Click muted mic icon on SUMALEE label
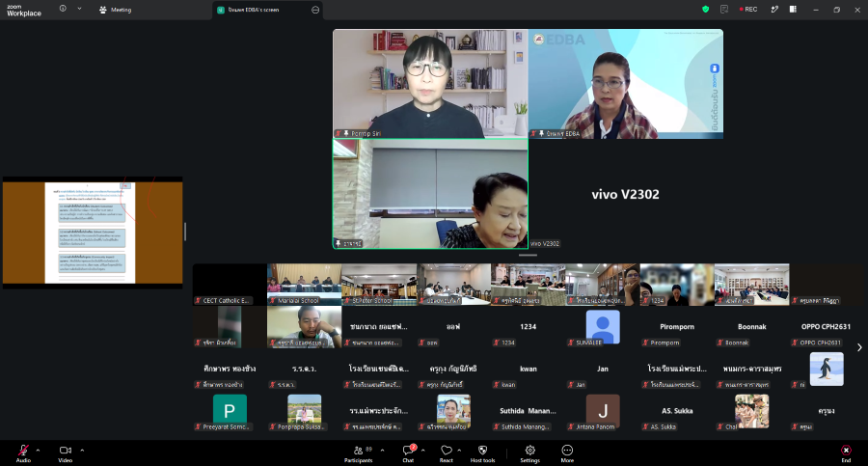Screen dimensions: 868x466 (x=571, y=343)
